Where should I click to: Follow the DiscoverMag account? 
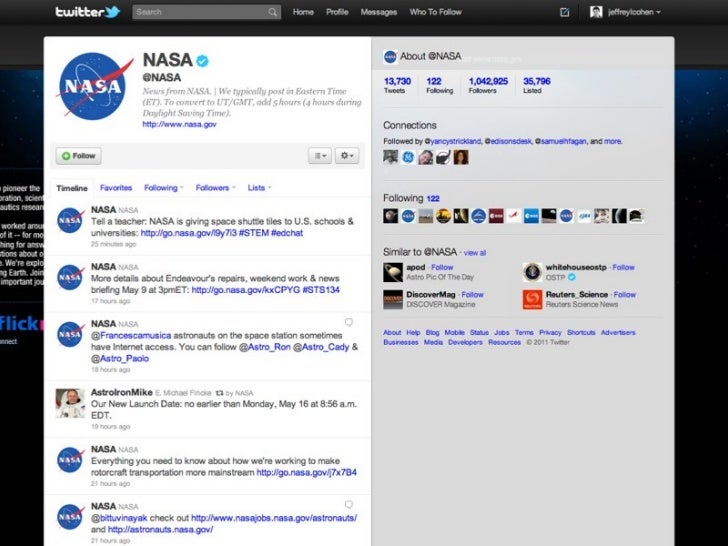pos(473,295)
